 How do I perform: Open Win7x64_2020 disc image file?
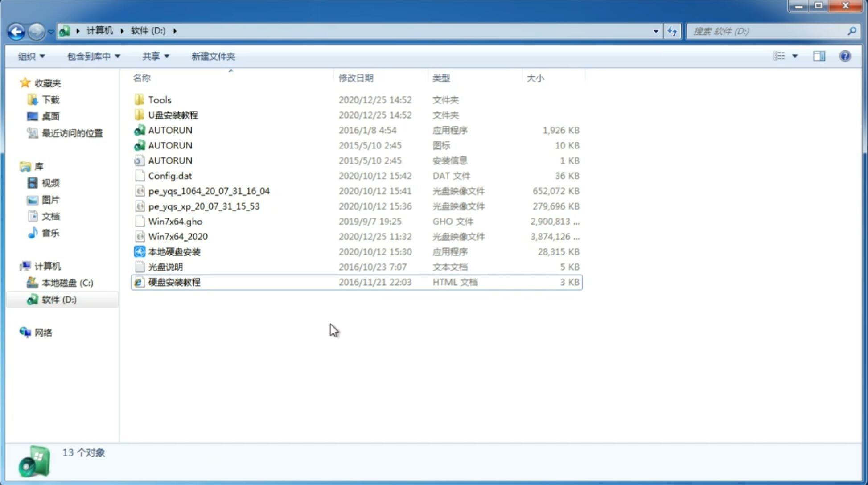[177, 236]
